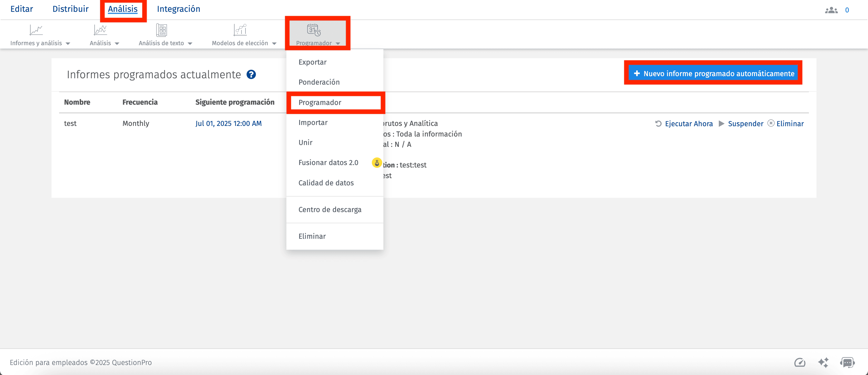Open the Jul 01, 2025 schedule link

click(x=229, y=123)
